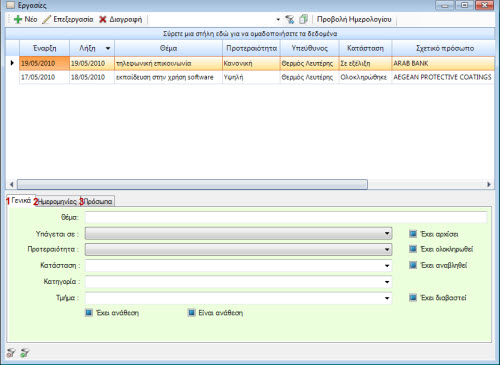Select the AEGEAN PROTECTIVE COATINGS cell
The height and width of the screenshot is (365, 500).
click(x=443, y=77)
